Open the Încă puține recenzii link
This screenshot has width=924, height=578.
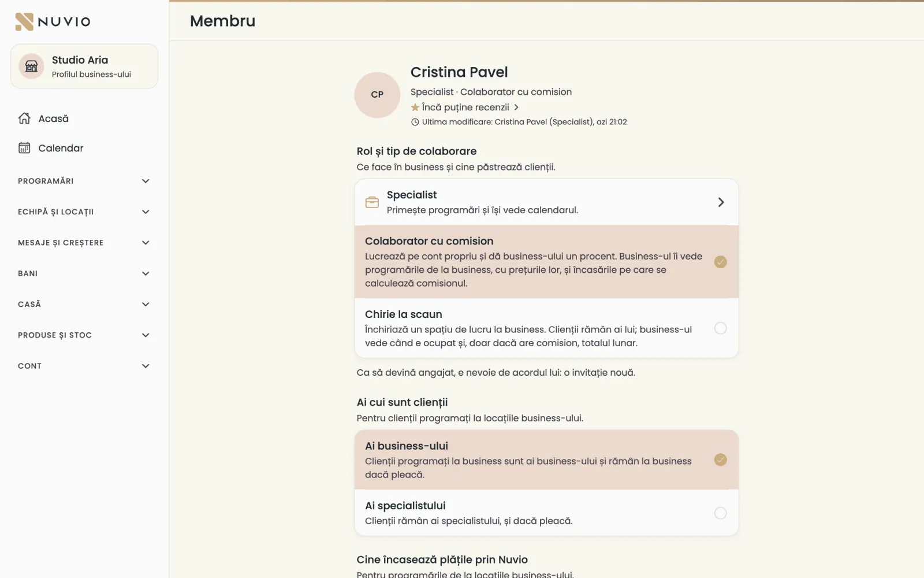tap(465, 108)
